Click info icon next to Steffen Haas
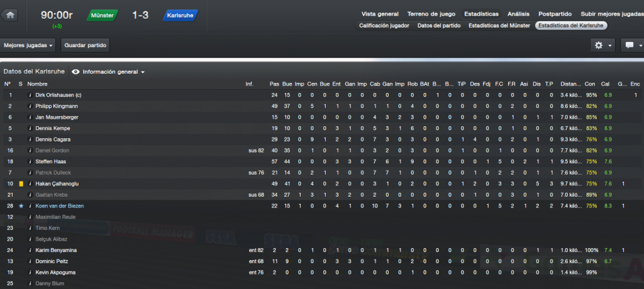Image resolution: width=644 pixels, height=289 pixels. 30,161
